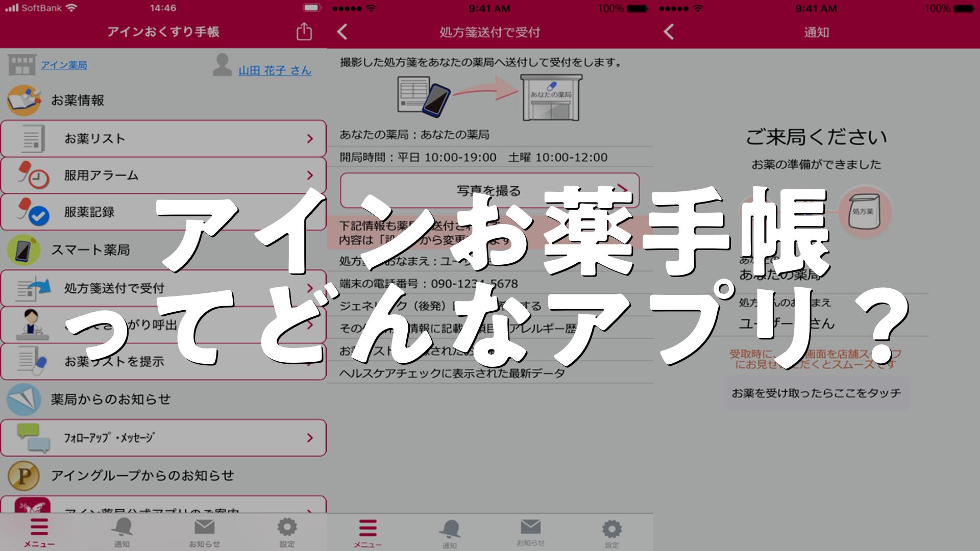Viewport: 980px width, 551px height.
Task: Open the 服薬記録 row
Action: coord(163,212)
